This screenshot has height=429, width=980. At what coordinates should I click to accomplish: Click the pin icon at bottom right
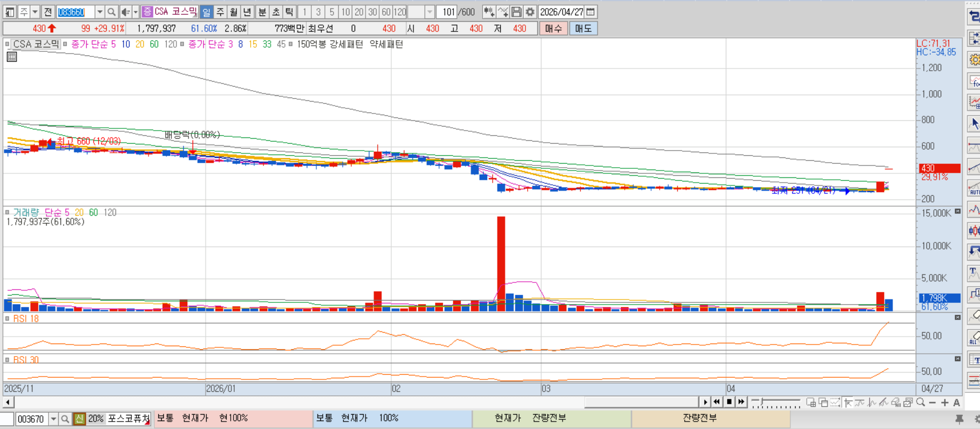[x=959, y=419]
